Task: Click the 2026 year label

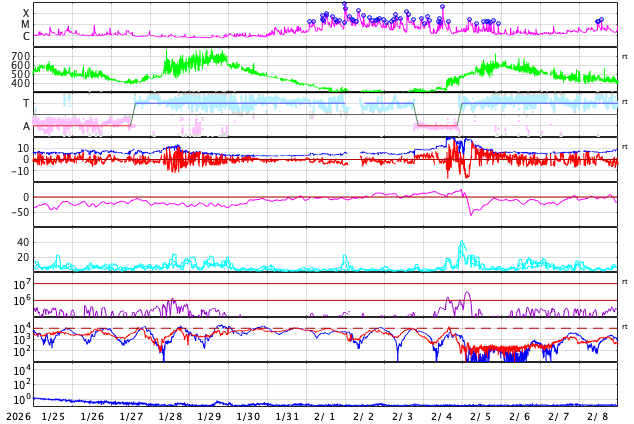Action: pyautogui.click(x=17, y=416)
